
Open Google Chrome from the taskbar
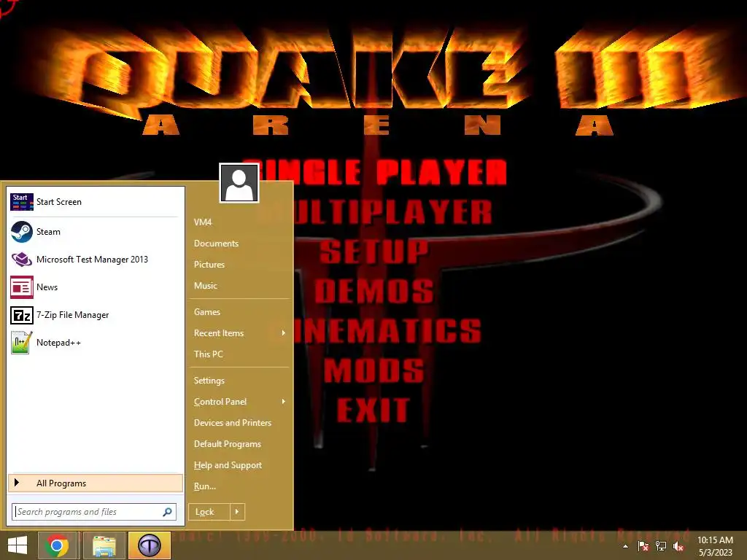pyautogui.click(x=57, y=545)
